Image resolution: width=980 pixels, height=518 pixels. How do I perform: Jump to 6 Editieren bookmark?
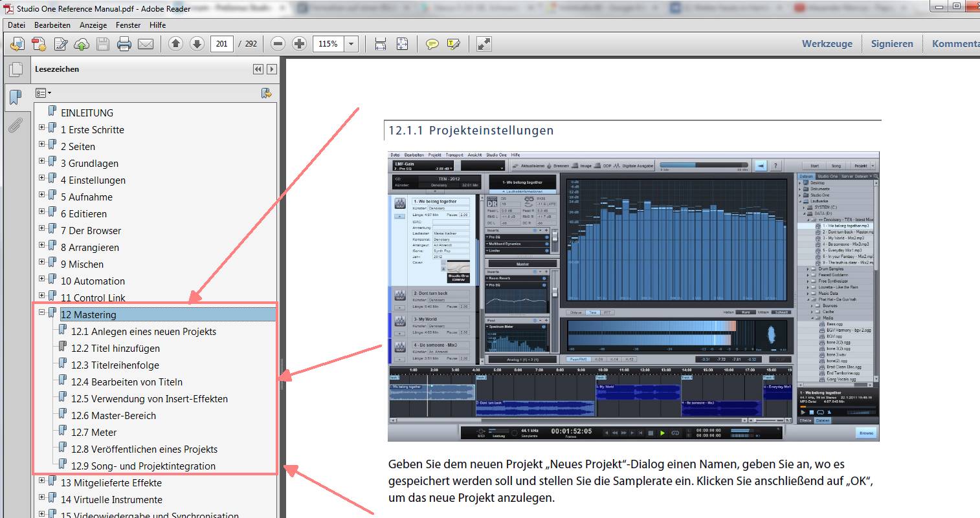pos(84,213)
